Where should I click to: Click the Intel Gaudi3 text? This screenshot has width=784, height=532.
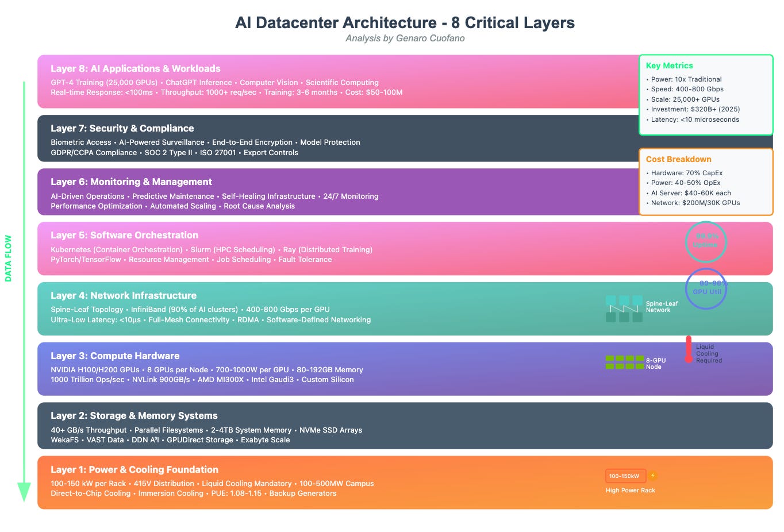point(272,379)
